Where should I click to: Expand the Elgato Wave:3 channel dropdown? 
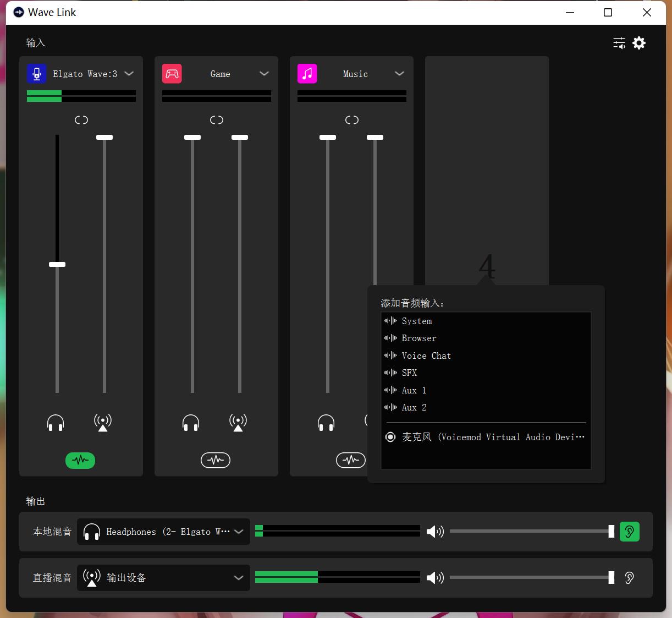(x=129, y=74)
